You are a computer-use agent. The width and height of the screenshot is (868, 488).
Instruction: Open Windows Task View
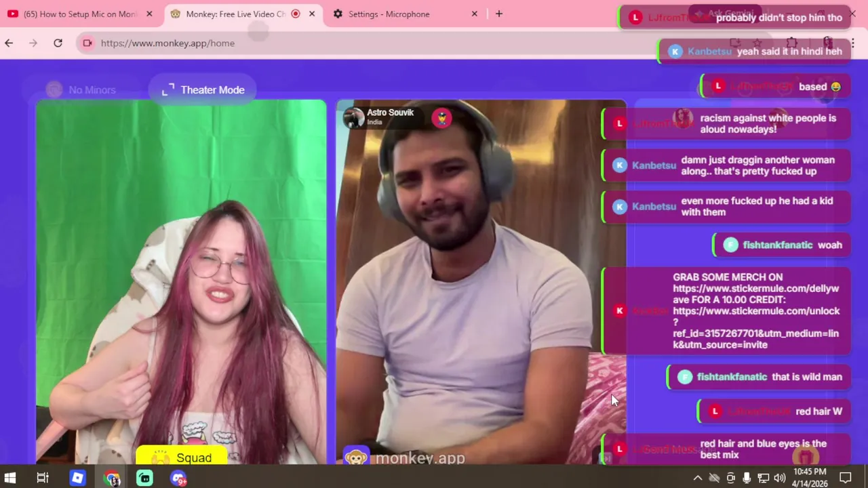42,478
